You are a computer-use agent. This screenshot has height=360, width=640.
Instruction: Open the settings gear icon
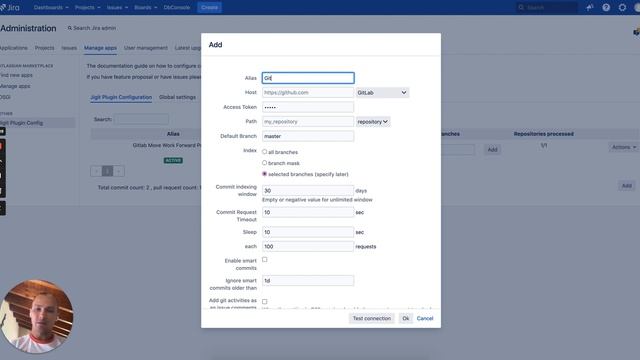point(622,7)
